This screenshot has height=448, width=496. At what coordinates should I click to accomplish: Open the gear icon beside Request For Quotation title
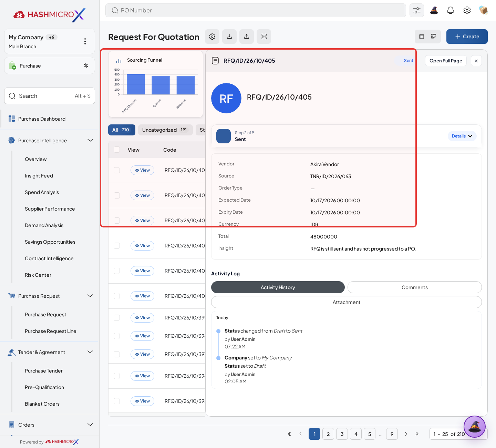[x=212, y=37]
